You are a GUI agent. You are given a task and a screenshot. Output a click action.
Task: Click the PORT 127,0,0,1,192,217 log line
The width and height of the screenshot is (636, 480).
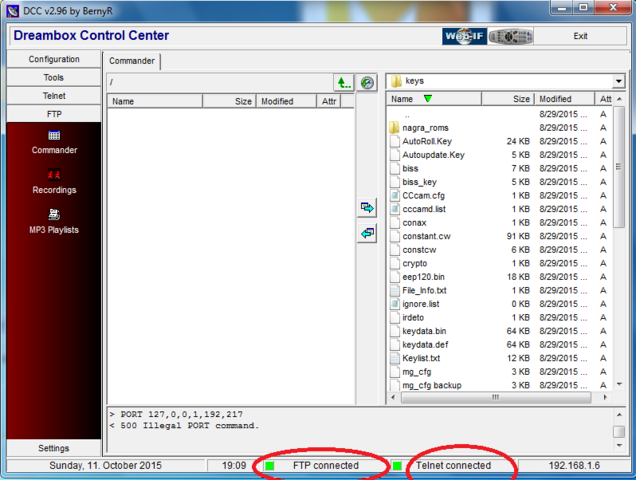[176, 414]
